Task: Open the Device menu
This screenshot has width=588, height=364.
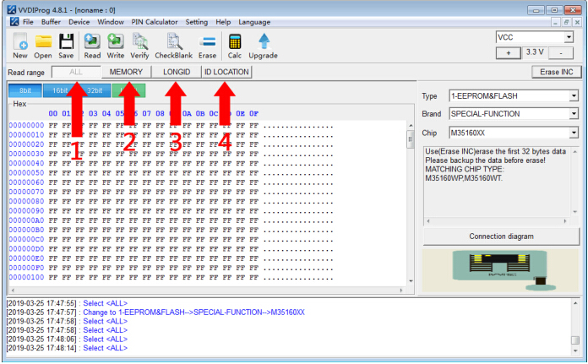Action: [x=79, y=22]
